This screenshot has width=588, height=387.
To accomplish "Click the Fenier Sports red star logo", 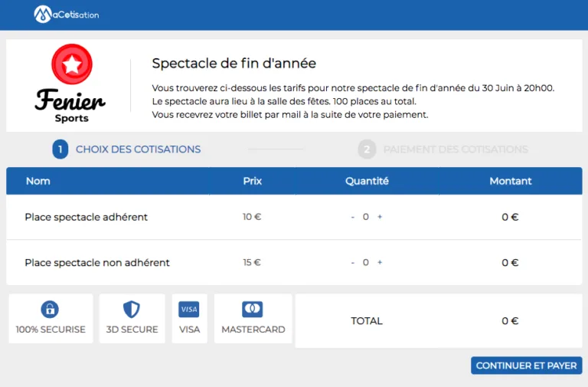I will (x=72, y=64).
